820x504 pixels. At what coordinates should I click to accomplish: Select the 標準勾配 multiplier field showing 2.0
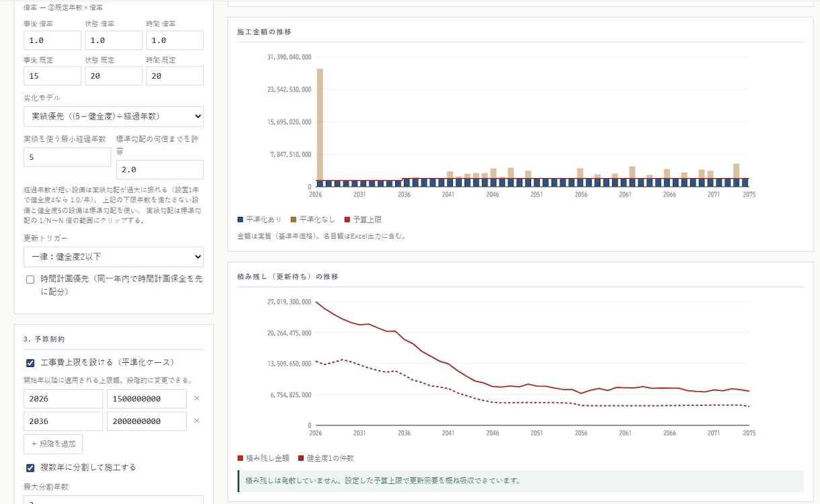coord(160,169)
